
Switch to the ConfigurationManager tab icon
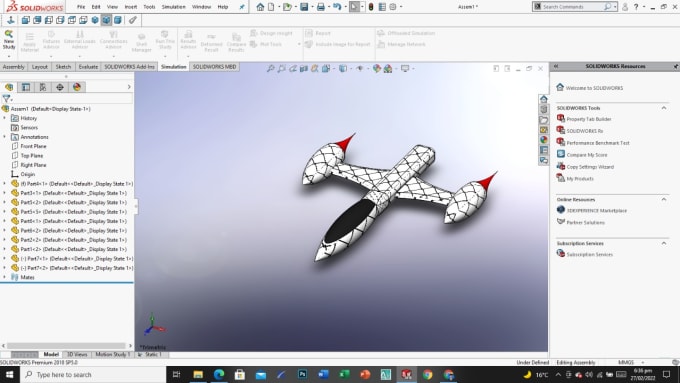pyautogui.click(x=43, y=87)
